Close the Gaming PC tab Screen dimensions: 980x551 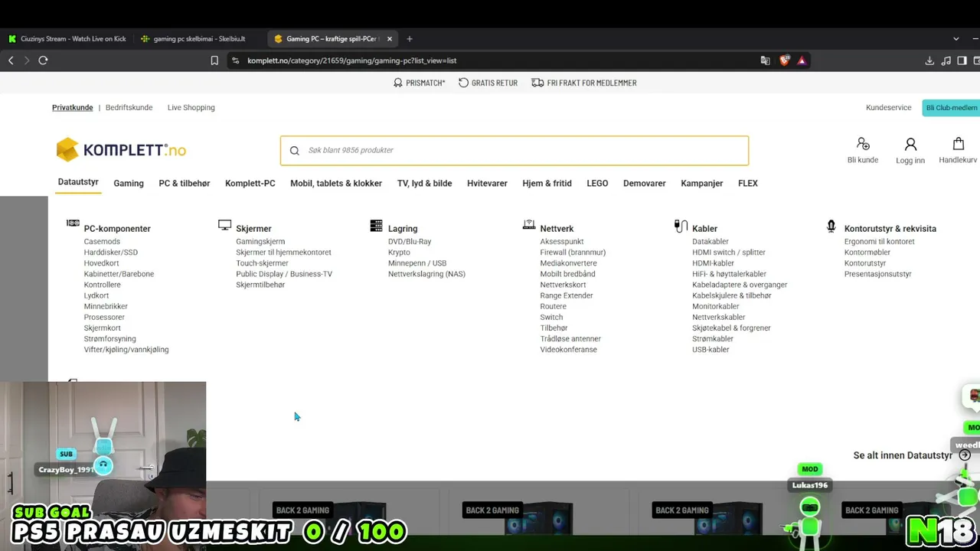pyautogui.click(x=390, y=39)
